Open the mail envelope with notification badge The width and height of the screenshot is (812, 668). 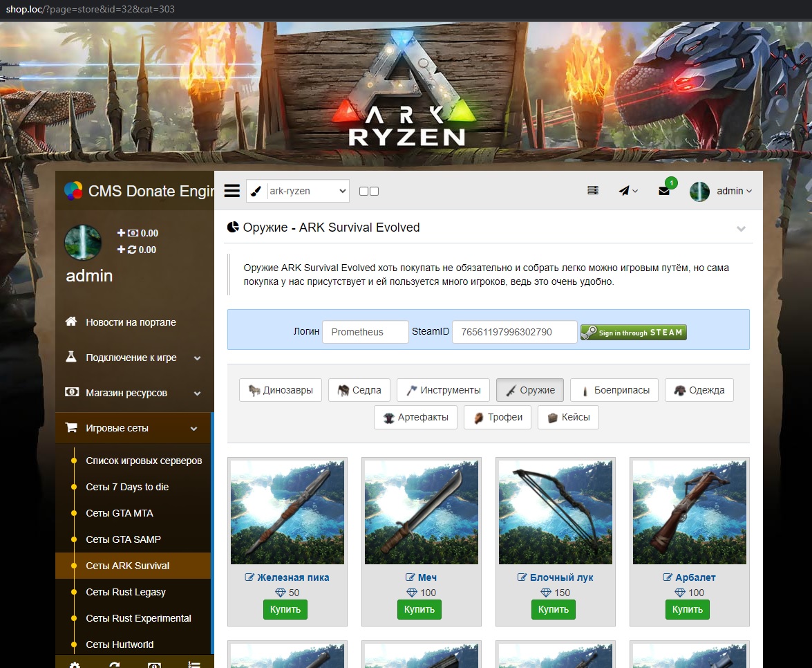pyautogui.click(x=664, y=191)
